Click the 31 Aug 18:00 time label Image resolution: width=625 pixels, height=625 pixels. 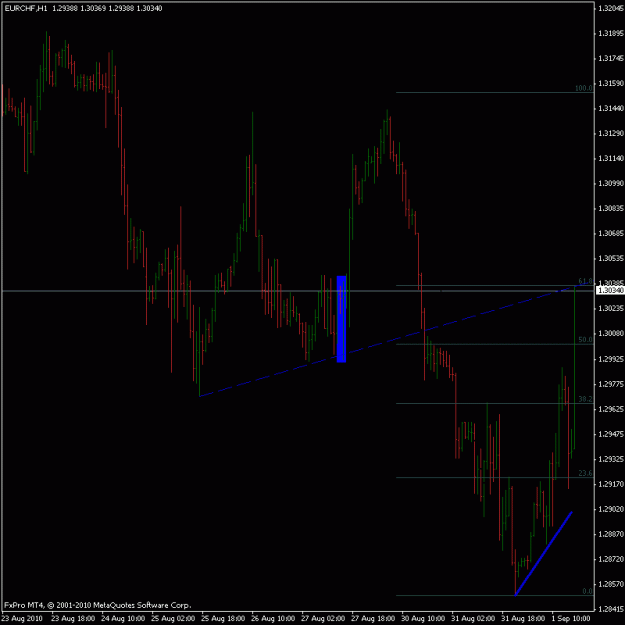523,619
